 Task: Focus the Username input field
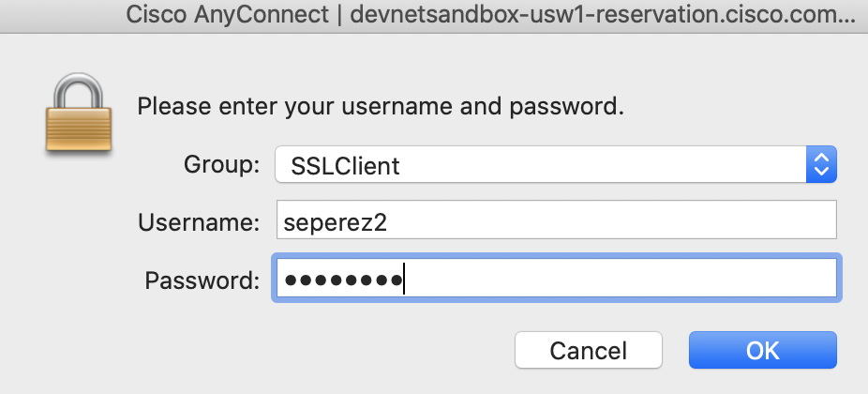(555, 222)
